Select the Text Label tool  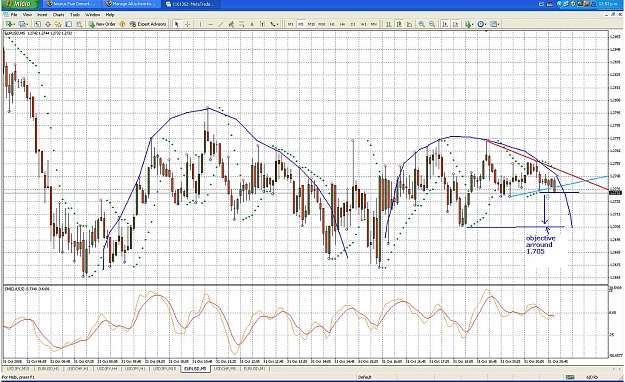pyautogui.click(x=262, y=24)
